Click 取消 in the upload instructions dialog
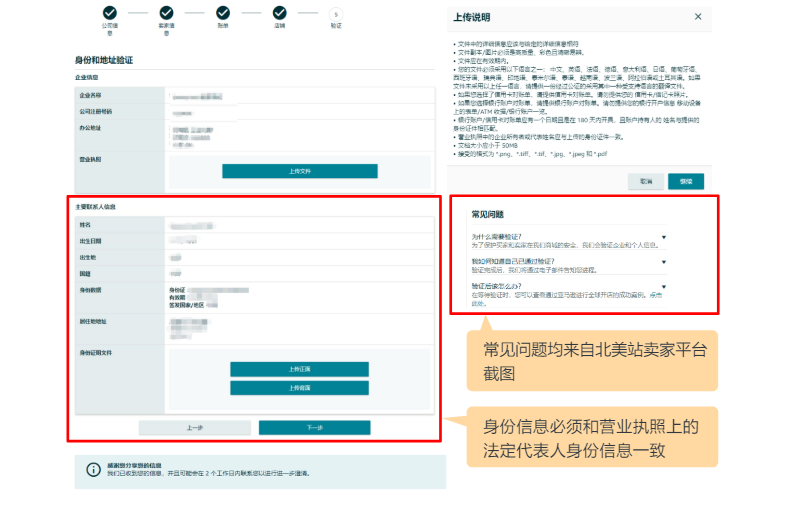The width and height of the screenshot is (789, 507). 646,181
